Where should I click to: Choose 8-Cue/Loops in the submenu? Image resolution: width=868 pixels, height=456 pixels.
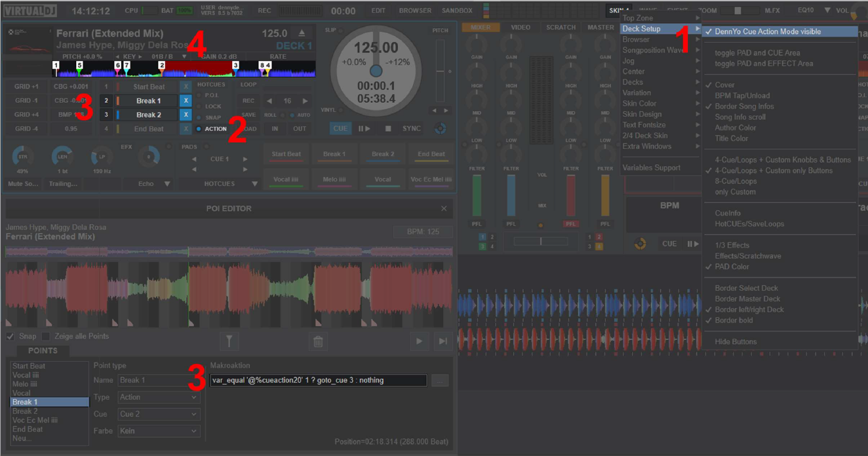click(779, 181)
